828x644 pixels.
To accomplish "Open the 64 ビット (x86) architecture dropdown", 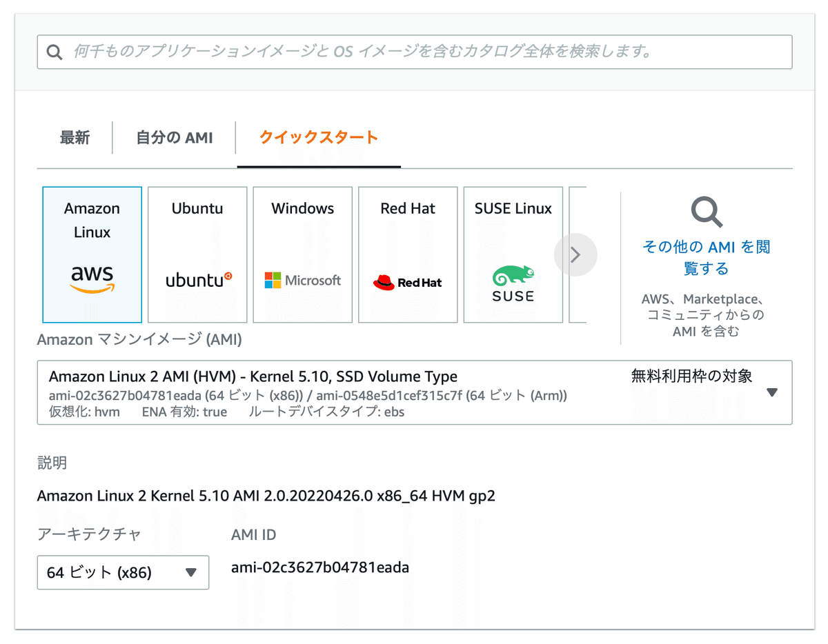I will tap(123, 572).
